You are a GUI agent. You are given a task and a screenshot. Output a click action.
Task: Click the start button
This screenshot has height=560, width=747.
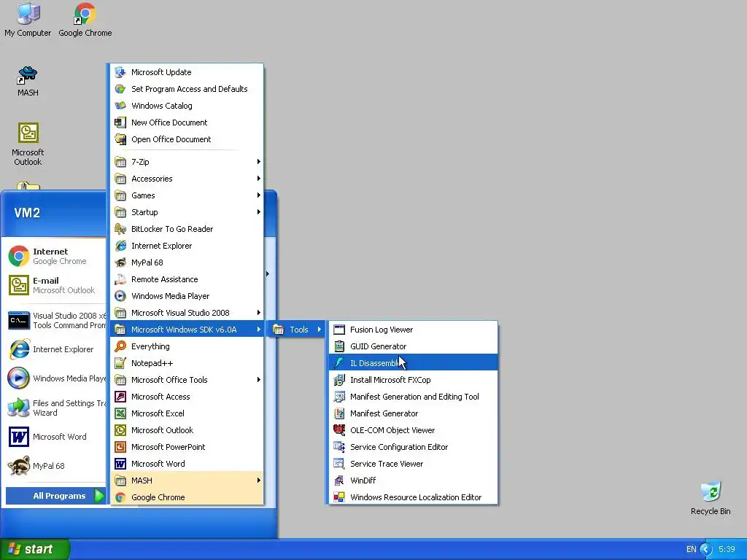click(x=35, y=549)
